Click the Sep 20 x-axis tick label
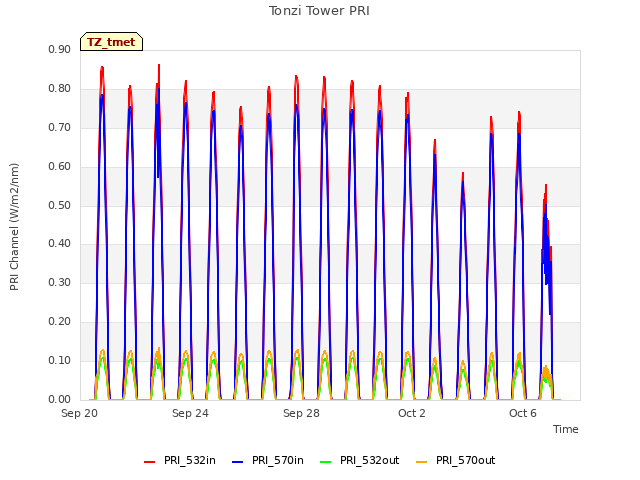Image resolution: width=640 pixels, height=480 pixels. [80, 413]
